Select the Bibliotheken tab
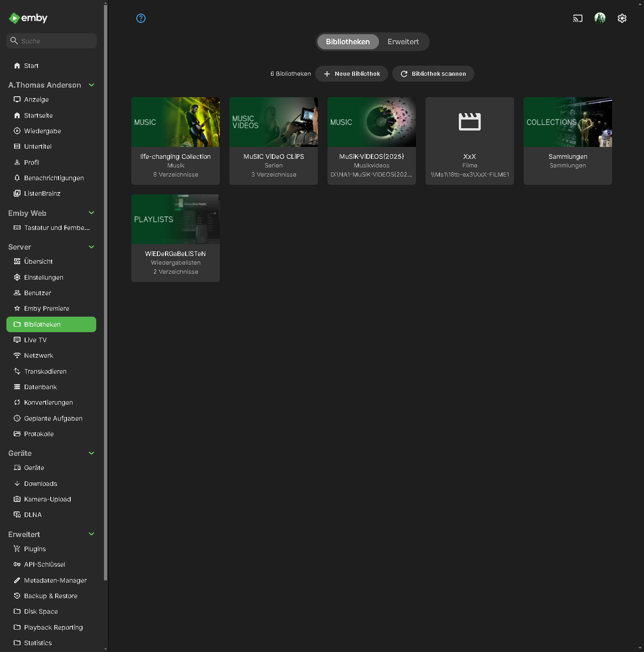 [x=348, y=42]
